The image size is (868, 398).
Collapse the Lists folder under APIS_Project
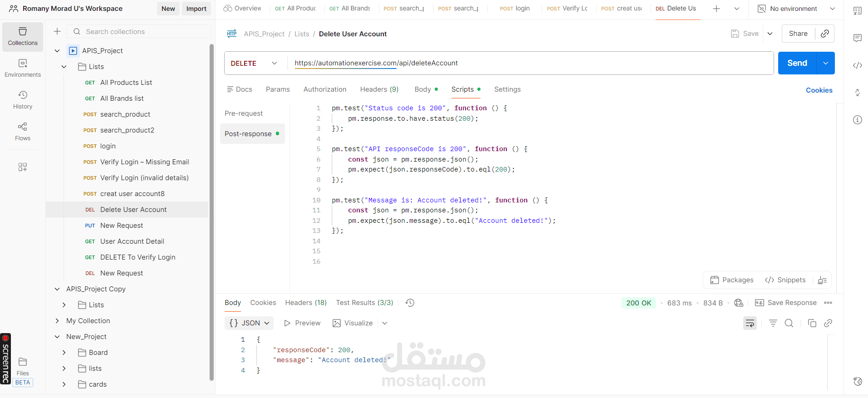[64, 67]
